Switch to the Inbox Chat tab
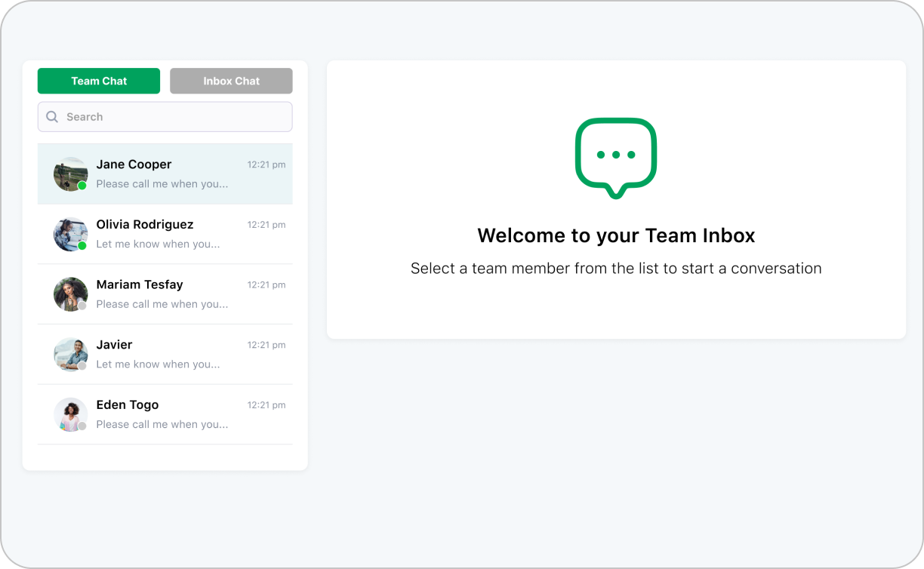 tap(231, 81)
